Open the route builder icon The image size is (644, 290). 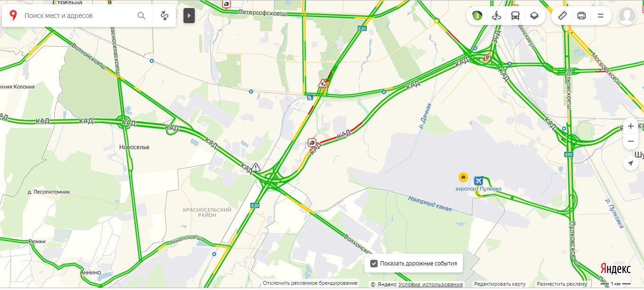point(165,16)
